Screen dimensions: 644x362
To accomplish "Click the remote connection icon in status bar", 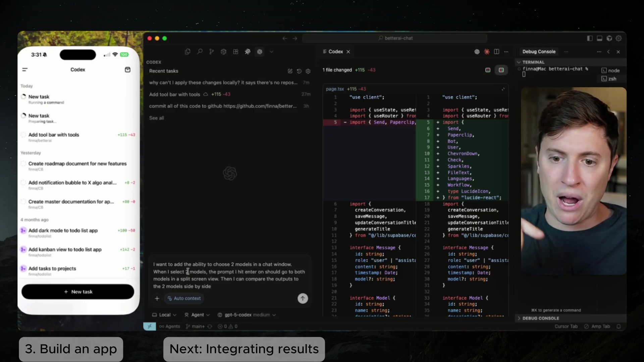I will (150, 326).
